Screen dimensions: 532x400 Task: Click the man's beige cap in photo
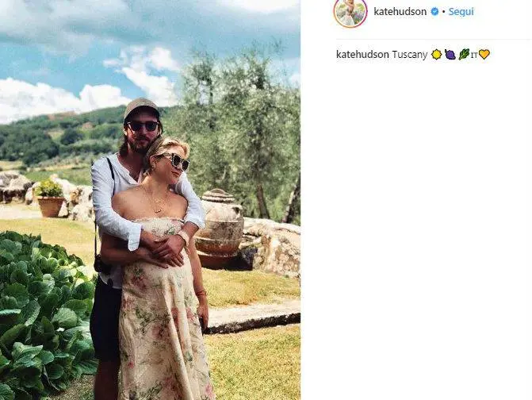pos(141,108)
